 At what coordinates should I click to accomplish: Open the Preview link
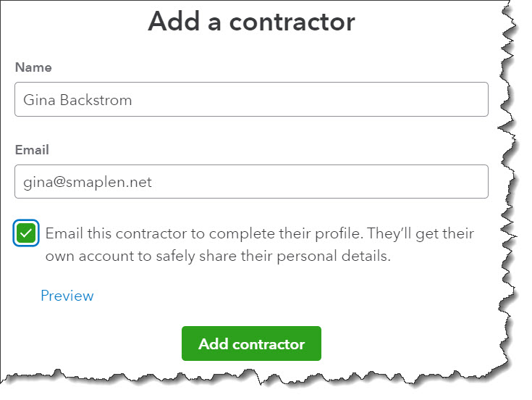(67, 296)
